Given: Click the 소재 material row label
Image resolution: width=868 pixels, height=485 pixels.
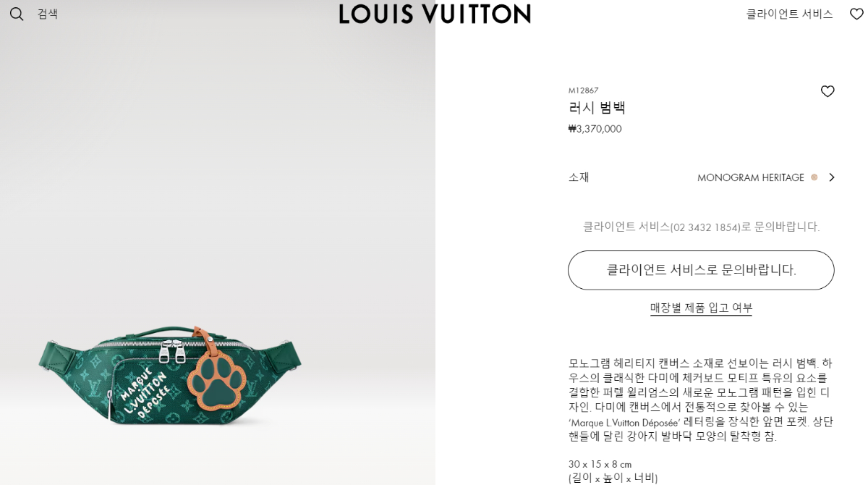Looking at the screenshot, I should point(579,177).
